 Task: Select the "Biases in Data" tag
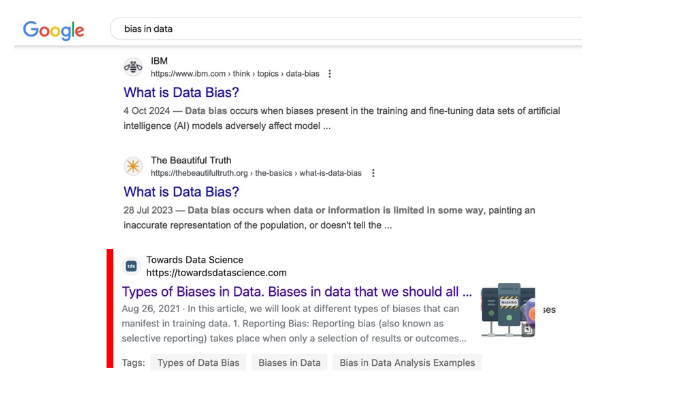click(x=289, y=363)
